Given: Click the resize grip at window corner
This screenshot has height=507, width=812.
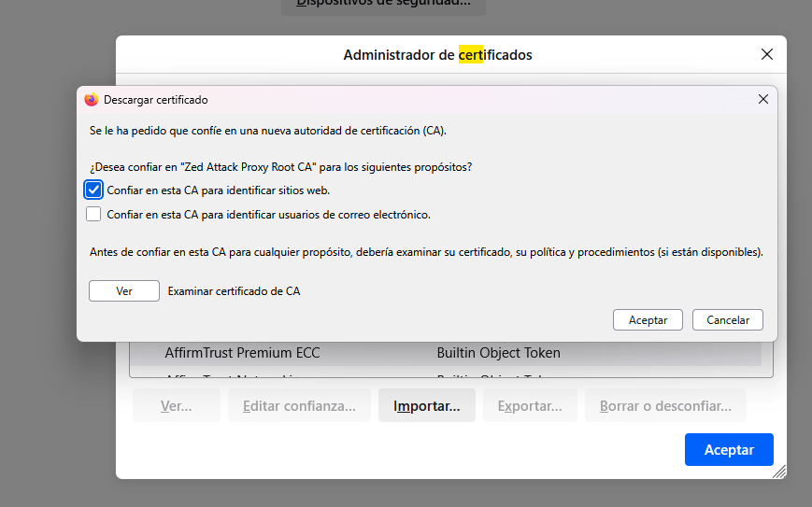Looking at the screenshot, I should point(779,472).
